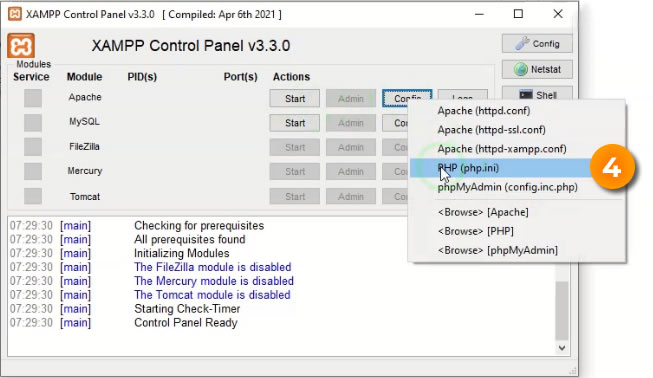The width and height of the screenshot is (653, 378).
Task: Click the log scrollbar down arrow
Action: [x=562, y=348]
